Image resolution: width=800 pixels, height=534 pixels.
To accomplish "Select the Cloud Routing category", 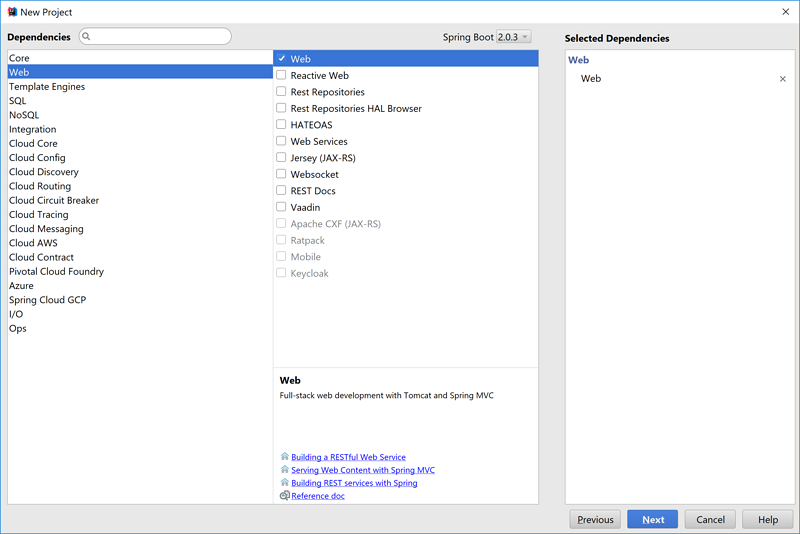I will [140, 186].
